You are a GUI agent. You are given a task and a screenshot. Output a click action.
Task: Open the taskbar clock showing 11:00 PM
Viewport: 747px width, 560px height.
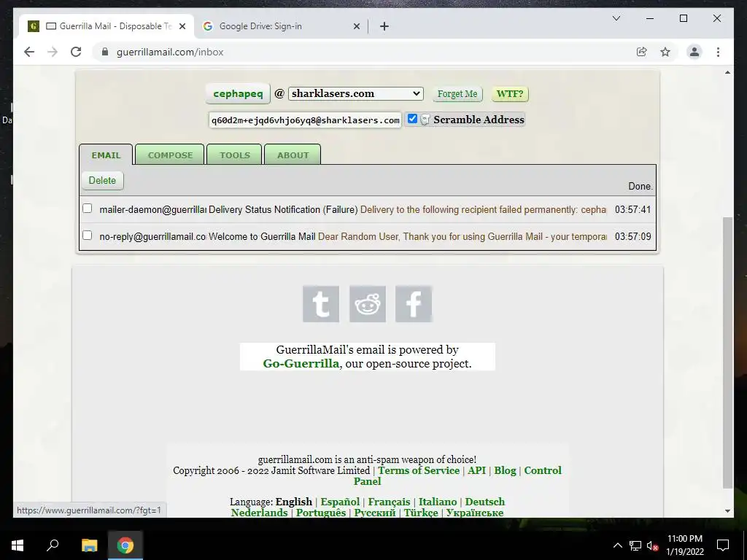pos(684,545)
